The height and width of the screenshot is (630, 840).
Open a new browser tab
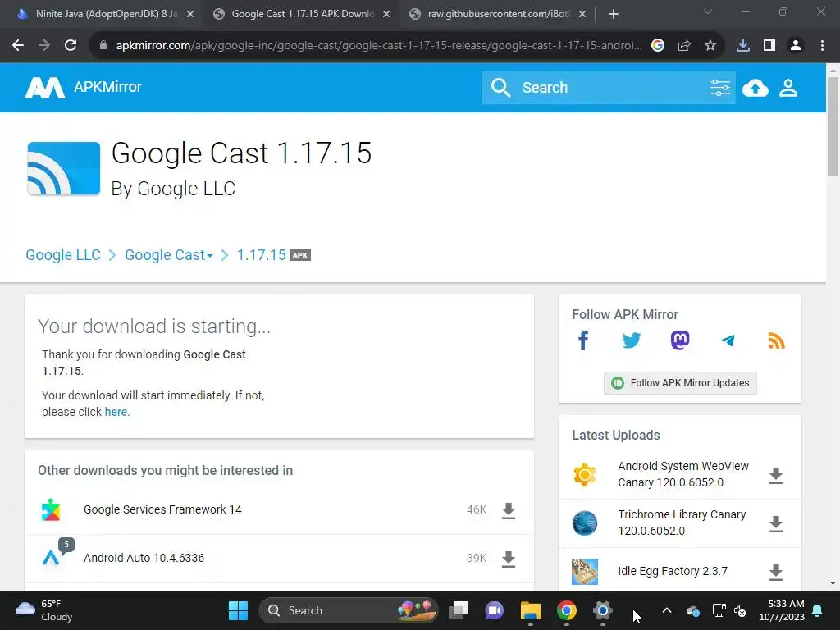coord(614,14)
